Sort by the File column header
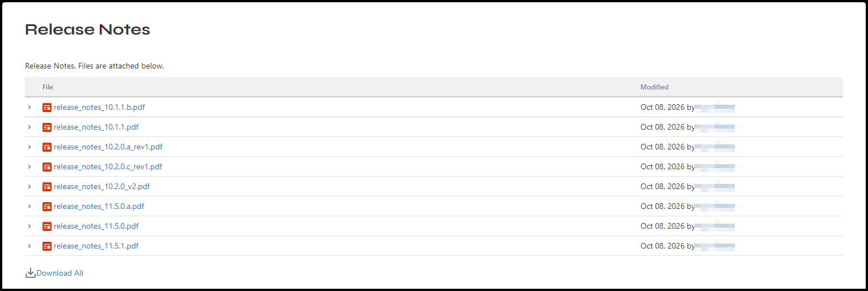 point(48,87)
